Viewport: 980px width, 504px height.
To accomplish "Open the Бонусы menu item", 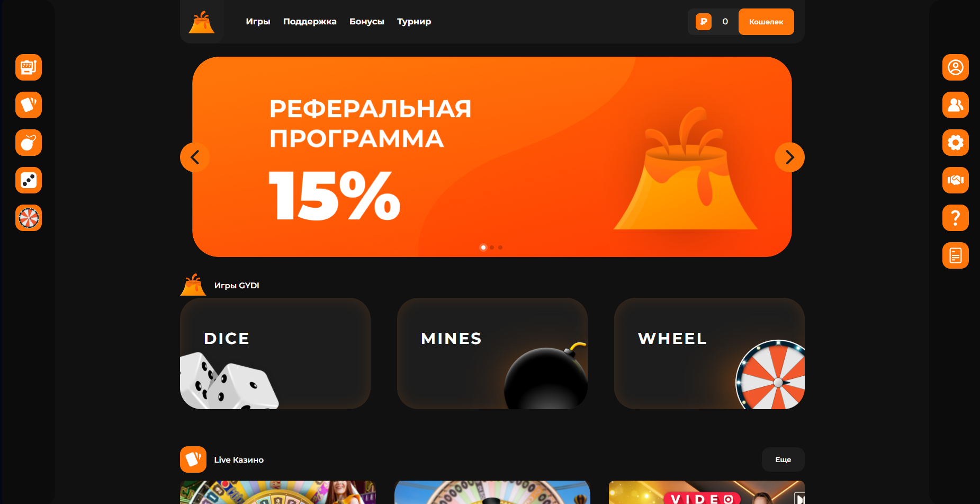I will (367, 22).
